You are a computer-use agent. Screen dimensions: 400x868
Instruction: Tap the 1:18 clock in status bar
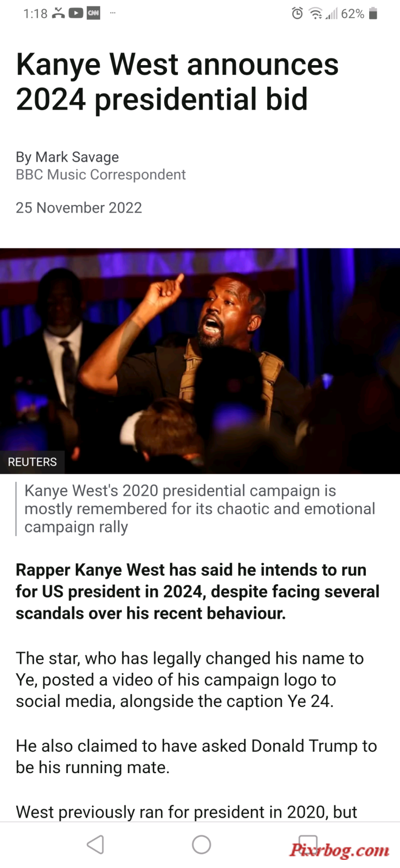[35, 14]
